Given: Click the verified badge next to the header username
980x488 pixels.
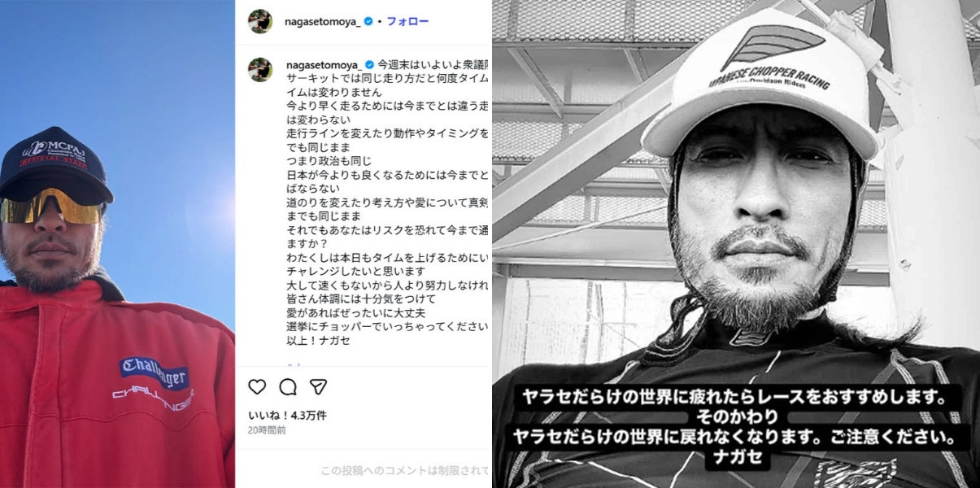Looking at the screenshot, I should 368,21.
